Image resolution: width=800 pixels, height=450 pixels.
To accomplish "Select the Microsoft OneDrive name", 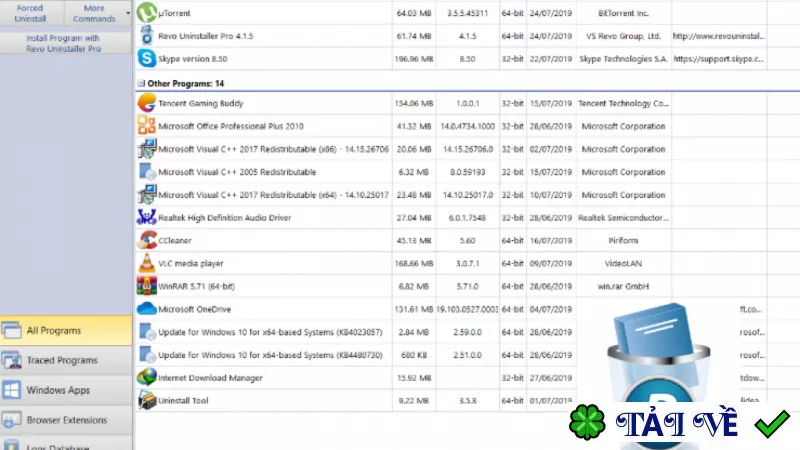I will pos(194,309).
